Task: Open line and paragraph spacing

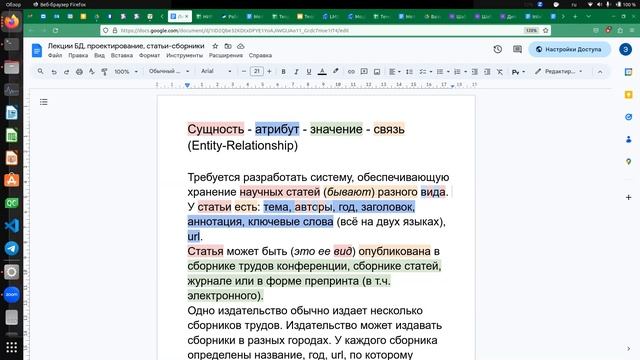Action: pyautogui.click(x=409, y=71)
